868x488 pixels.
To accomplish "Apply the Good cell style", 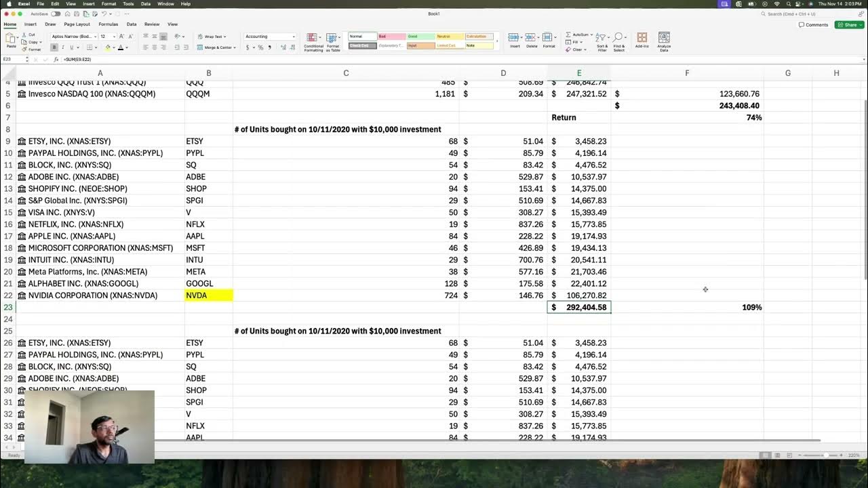I will [x=420, y=37].
